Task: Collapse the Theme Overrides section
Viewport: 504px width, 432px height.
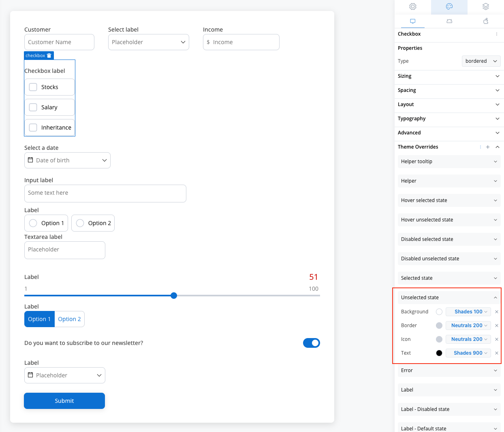Action: [498, 147]
